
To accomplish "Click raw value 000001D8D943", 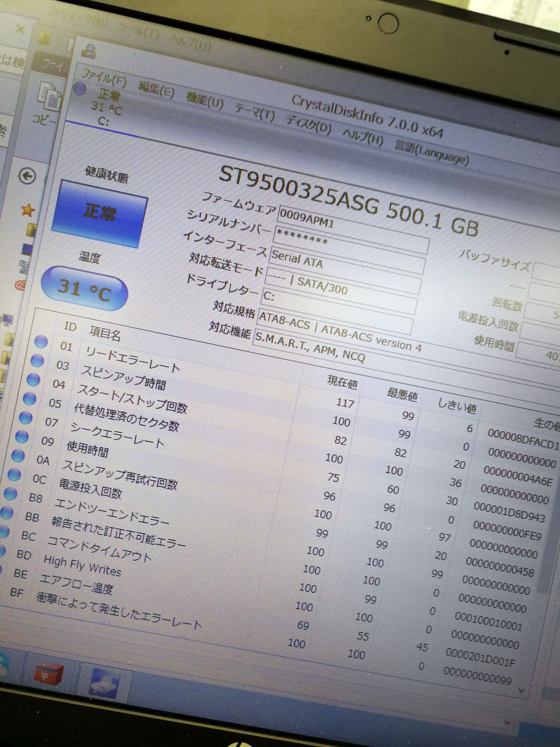I will [x=509, y=512].
